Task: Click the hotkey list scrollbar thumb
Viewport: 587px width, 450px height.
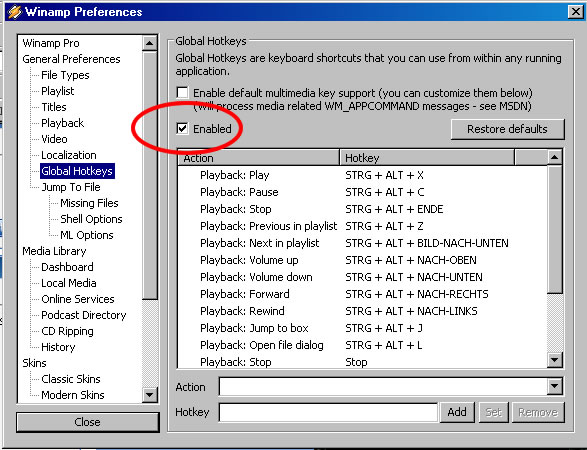Action: pyautogui.click(x=554, y=229)
